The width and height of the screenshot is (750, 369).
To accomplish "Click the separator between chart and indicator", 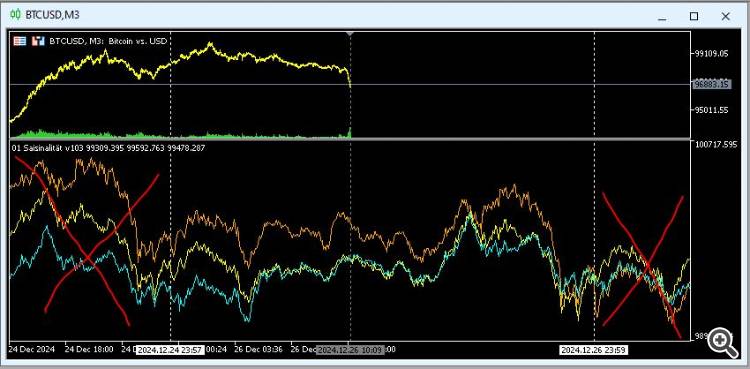I will tap(350, 140).
